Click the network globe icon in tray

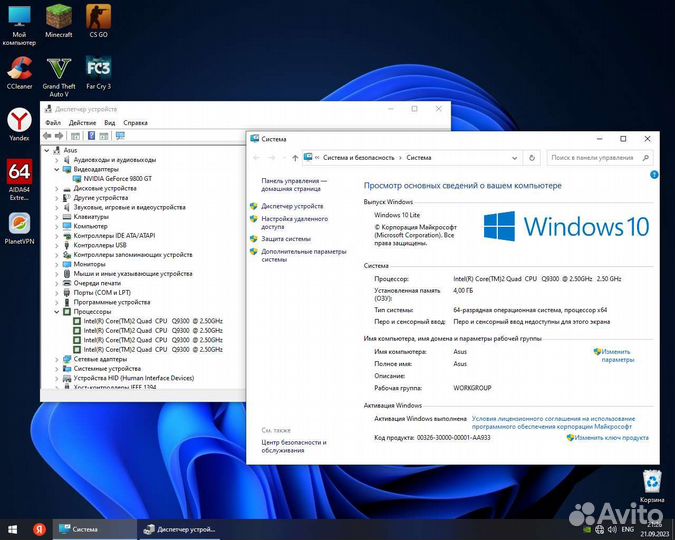point(599,529)
